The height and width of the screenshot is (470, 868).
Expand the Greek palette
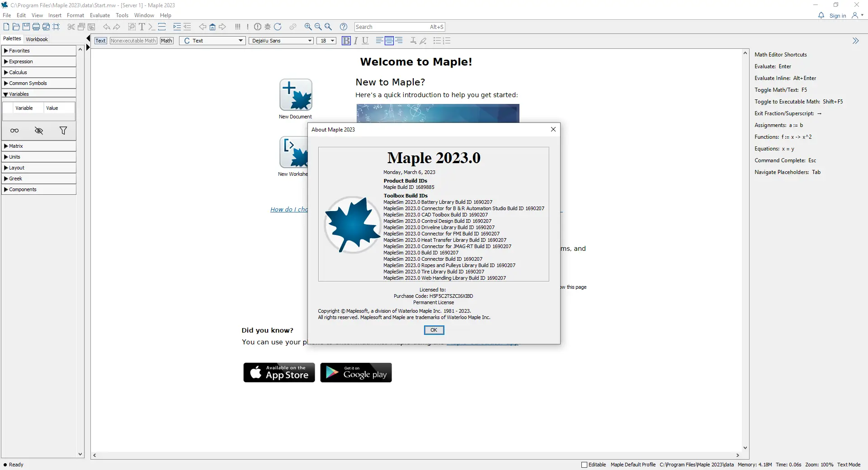39,179
